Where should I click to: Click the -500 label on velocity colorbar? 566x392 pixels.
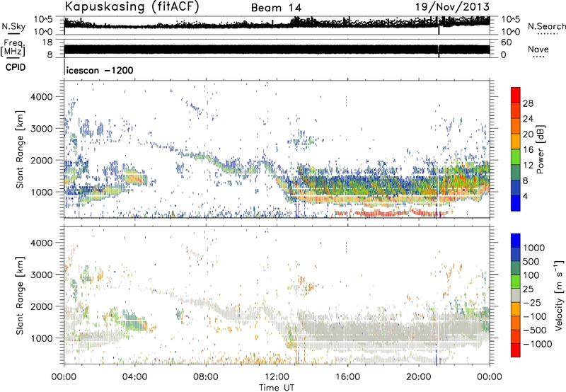pyautogui.click(x=535, y=330)
